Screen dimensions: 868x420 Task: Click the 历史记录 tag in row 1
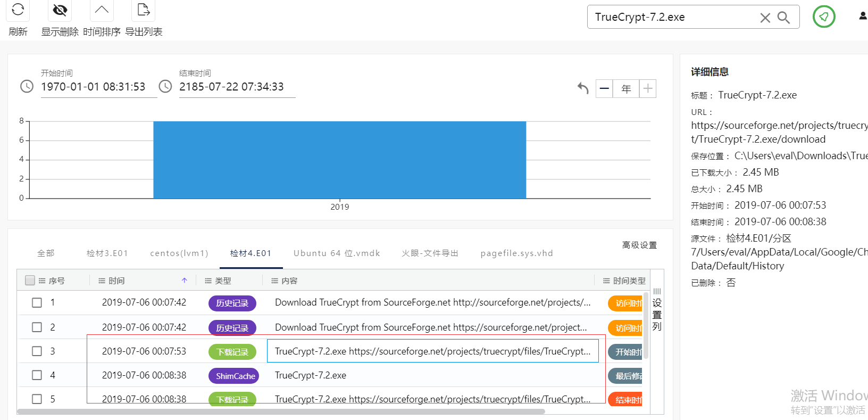[232, 303]
